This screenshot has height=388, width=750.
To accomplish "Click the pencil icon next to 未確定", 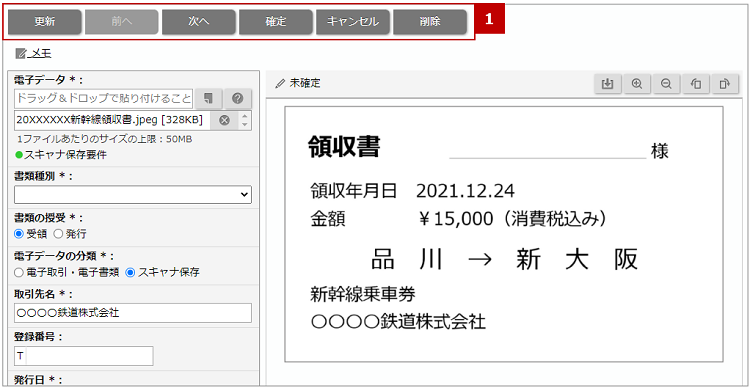I will point(280,84).
